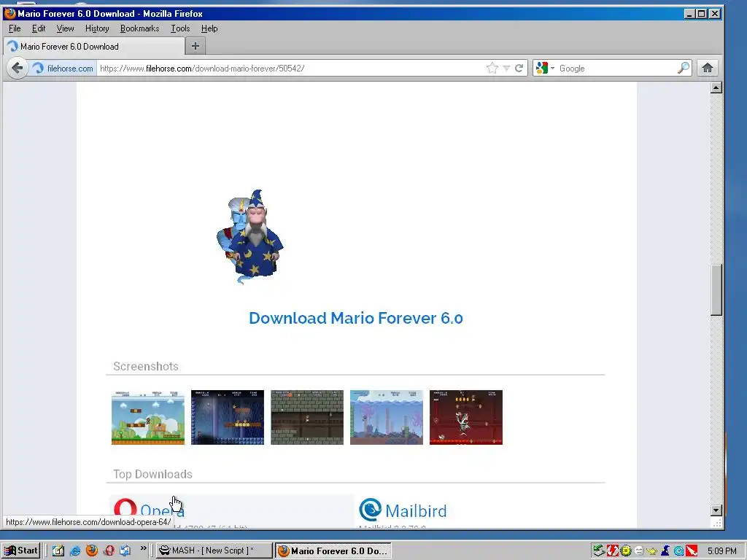Screen dimensions: 747x560
Task: Click the search magnifier icon
Action: pyautogui.click(x=683, y=68)
